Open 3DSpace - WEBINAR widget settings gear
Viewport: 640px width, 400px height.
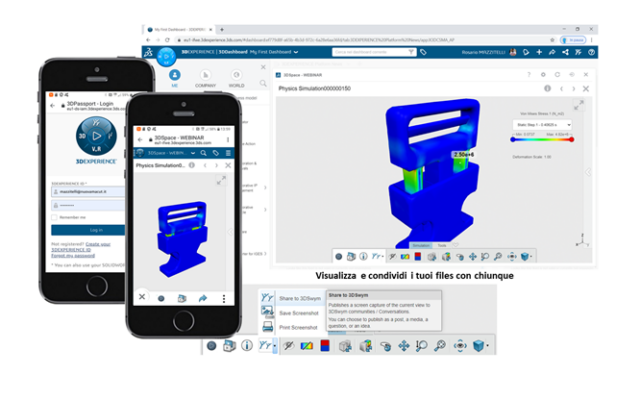[543, 75]
